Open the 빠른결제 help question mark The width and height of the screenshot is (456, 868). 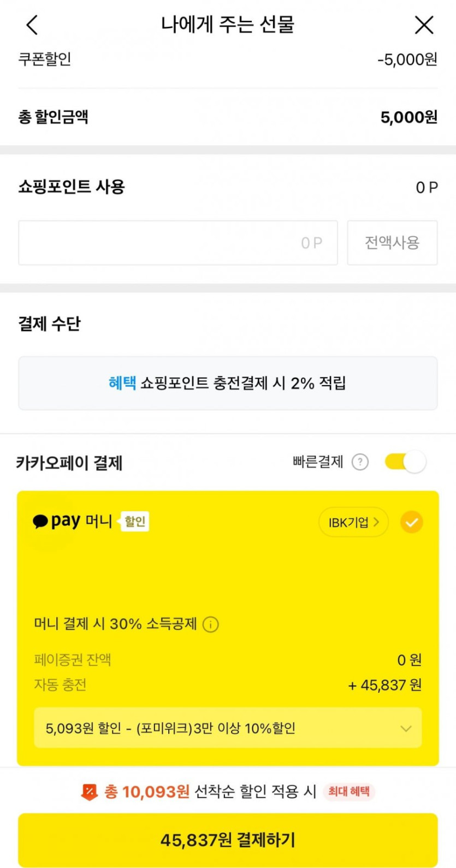(x=360, y=462)
